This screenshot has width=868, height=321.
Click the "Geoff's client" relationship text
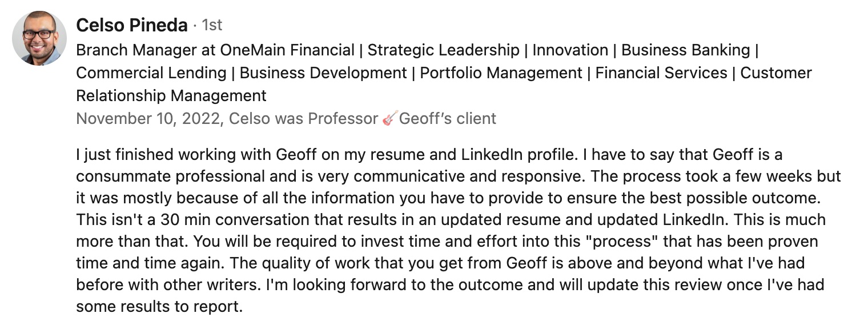(448, 119)
